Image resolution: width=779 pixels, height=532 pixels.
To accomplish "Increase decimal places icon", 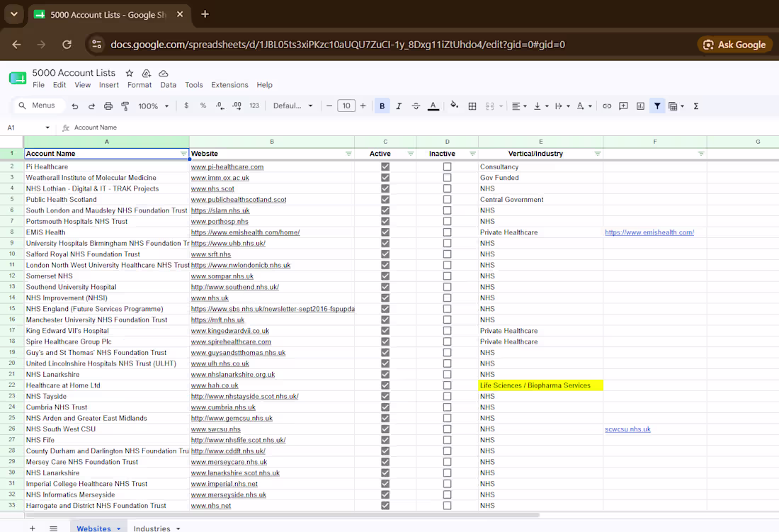I will [237, 106].
